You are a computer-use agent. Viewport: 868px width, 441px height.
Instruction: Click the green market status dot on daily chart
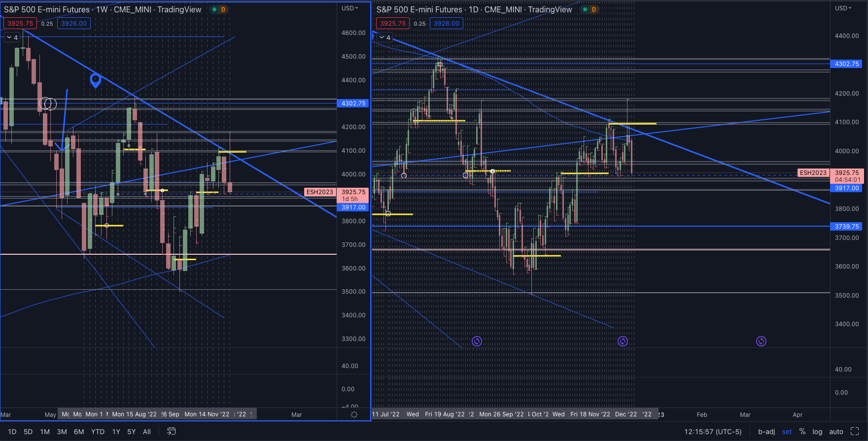(x=585, y=9)
